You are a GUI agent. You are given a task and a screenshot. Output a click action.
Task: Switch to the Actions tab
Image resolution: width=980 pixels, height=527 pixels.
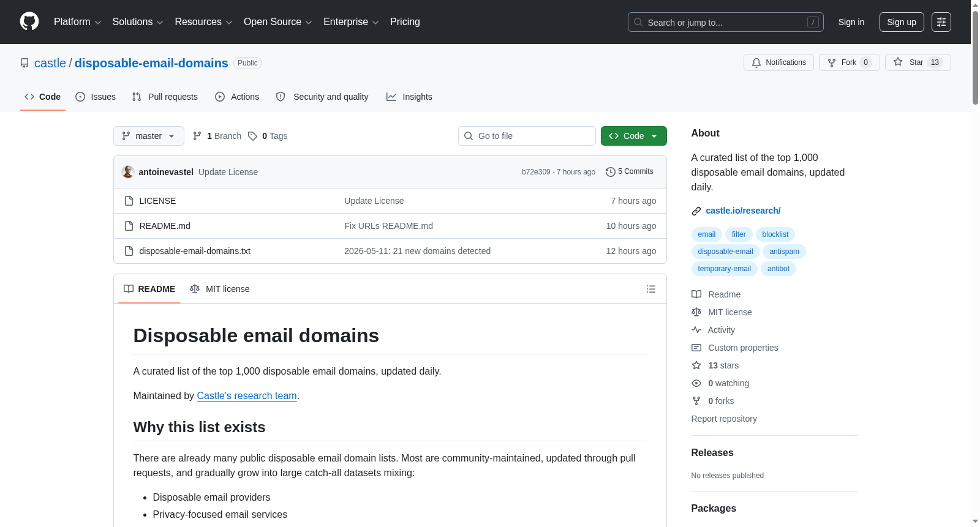(237, 97)
